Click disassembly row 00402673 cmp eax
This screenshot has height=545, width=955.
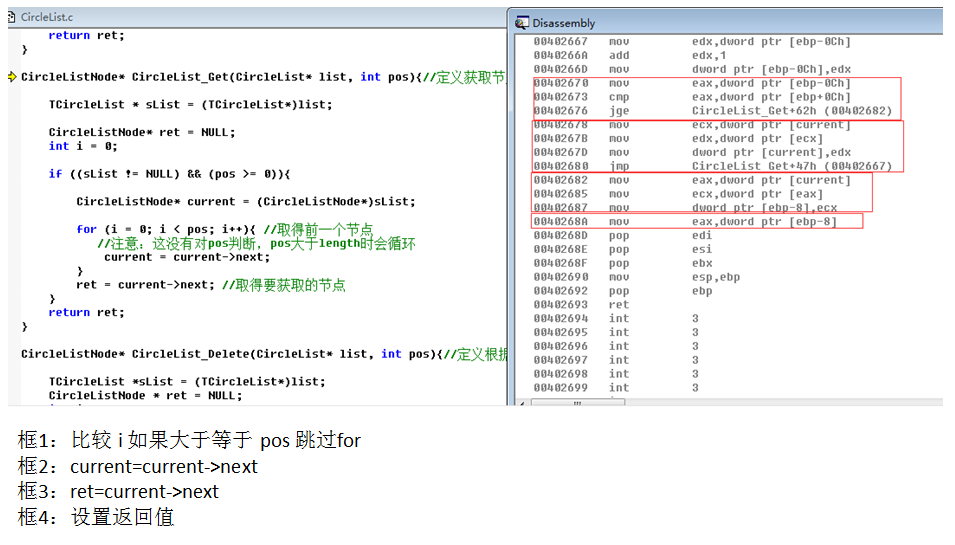point(692,97)
